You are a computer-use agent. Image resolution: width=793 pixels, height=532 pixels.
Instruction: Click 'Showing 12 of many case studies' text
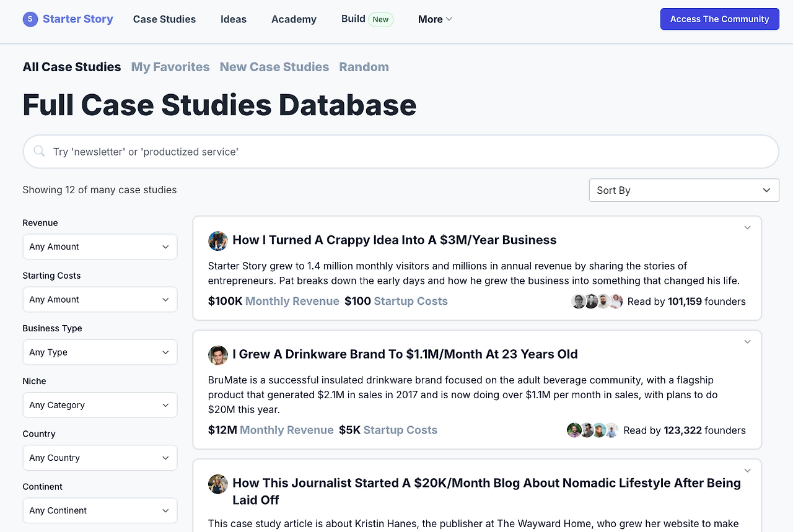(x=100, y=190)
